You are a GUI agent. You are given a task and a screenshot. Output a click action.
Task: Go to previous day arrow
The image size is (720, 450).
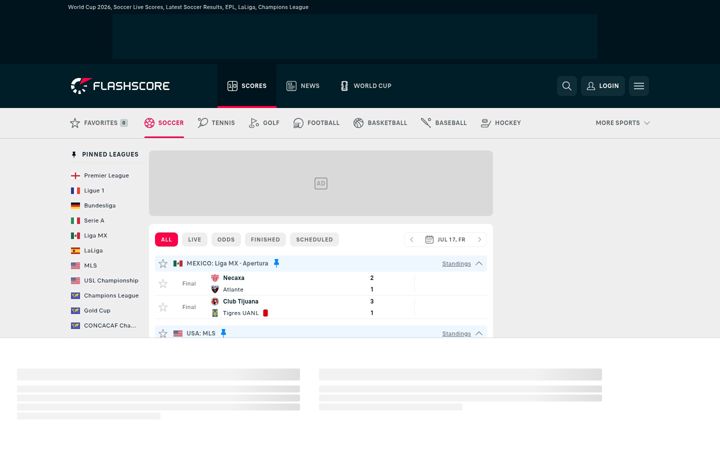(x=411, y=239)
